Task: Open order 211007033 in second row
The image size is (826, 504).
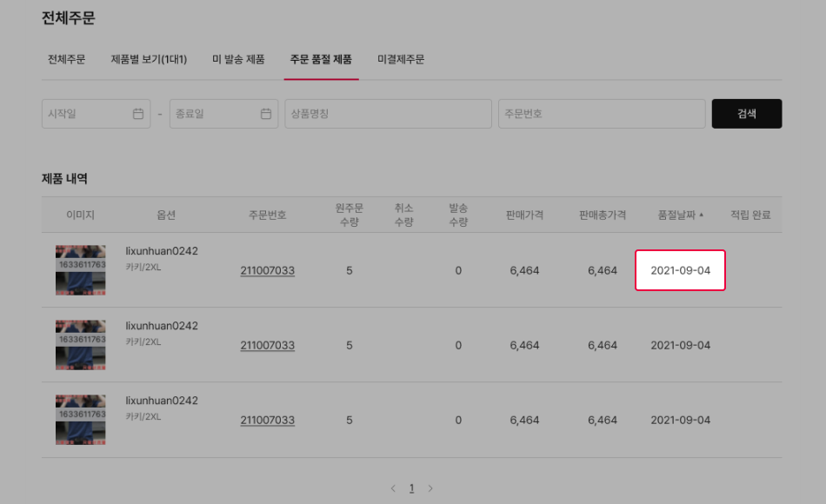Action: click(268, 346)
